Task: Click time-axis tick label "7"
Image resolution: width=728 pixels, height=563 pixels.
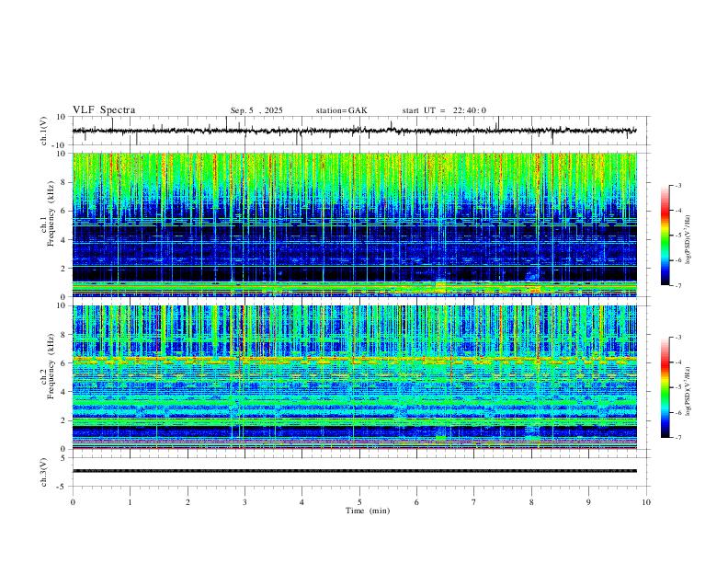Action: (x=474, y=502)
